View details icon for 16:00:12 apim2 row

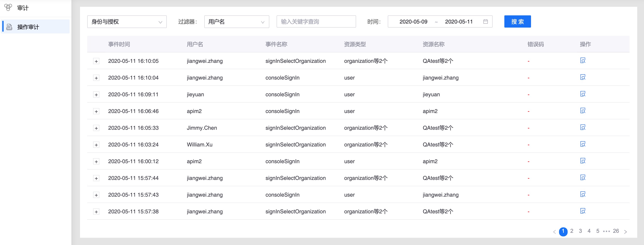[583, 161]
